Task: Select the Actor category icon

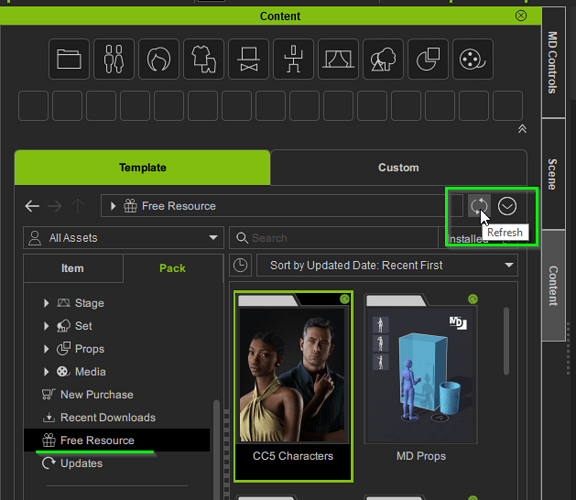Action: 114,59
